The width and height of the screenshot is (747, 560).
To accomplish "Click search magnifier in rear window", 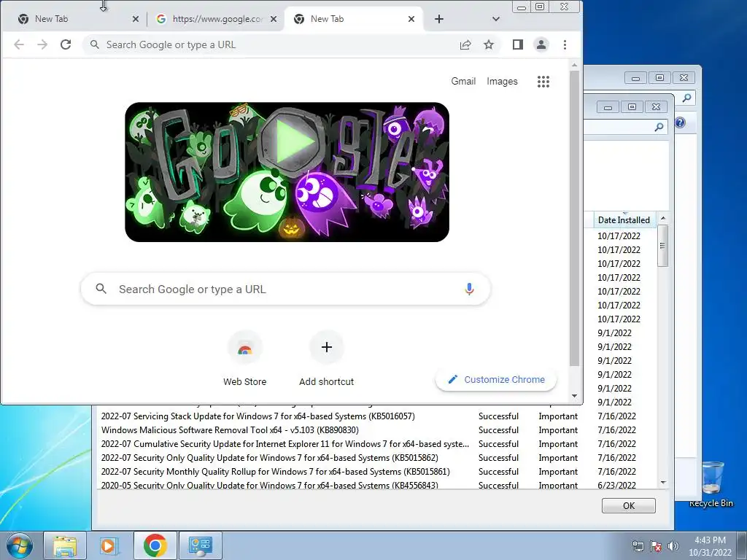I will tap(686, 98).
